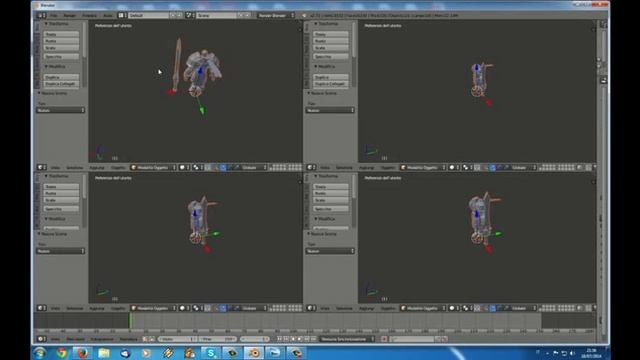The width and height of the screenshot is (640, 360).
Task: Launch Google Chrome from taskbar
Action: click(x=61, y=353)
